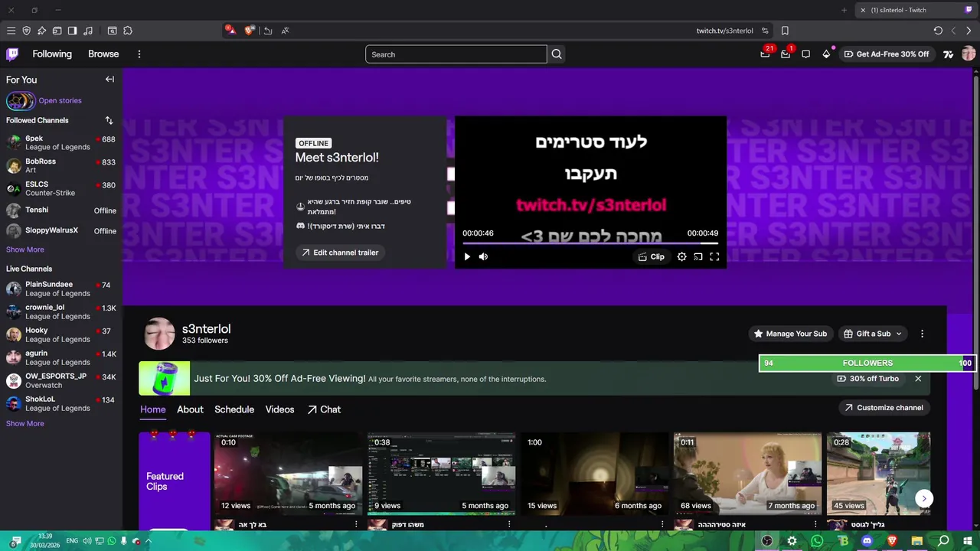The image size is (980, 551).
Task: Open the more options menu next to Browse
Action: 139,54
